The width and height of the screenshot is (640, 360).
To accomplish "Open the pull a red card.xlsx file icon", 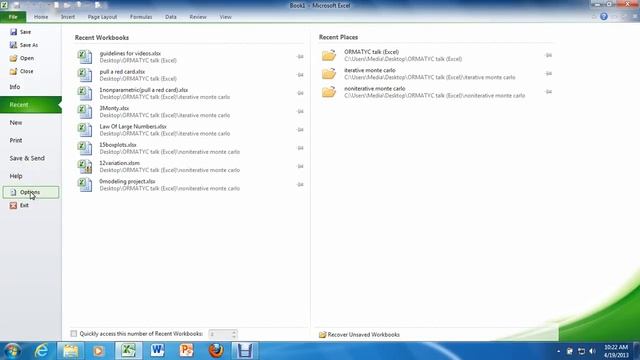I will click(85, 75).
